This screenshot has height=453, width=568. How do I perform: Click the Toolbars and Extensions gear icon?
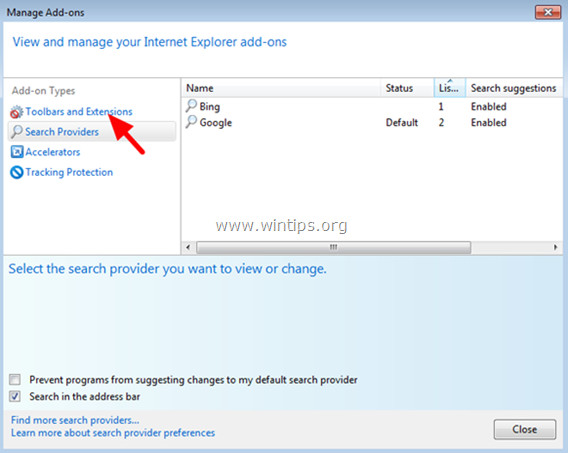(16, 112)
